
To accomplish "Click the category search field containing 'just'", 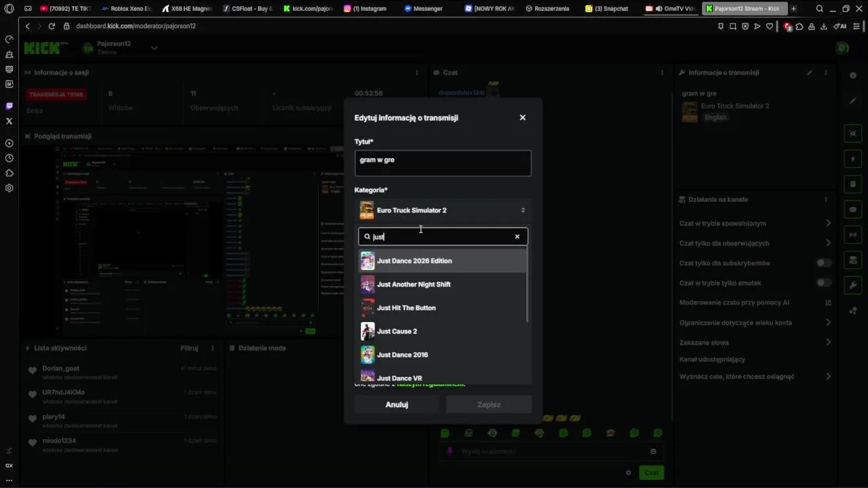I will 443,237.
